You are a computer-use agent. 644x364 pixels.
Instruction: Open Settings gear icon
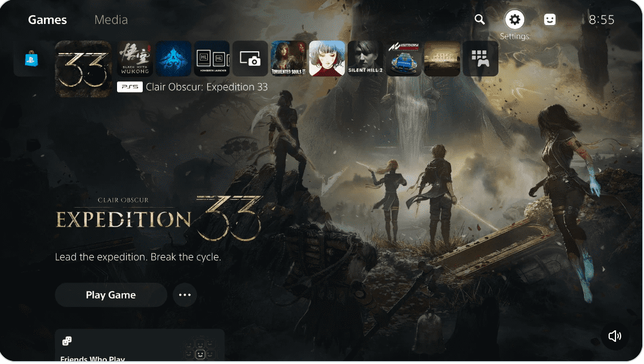point(514,19)
